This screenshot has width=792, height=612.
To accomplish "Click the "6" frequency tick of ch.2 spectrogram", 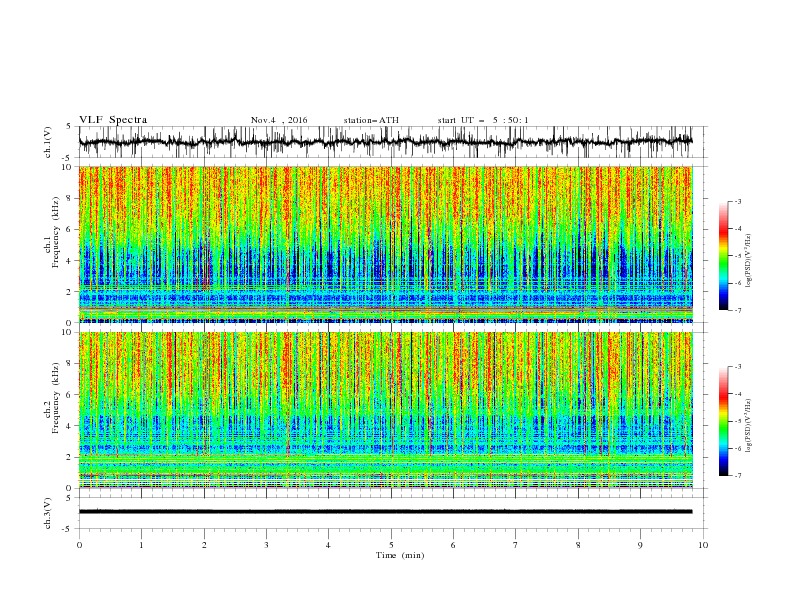I will tap(70, 394).
